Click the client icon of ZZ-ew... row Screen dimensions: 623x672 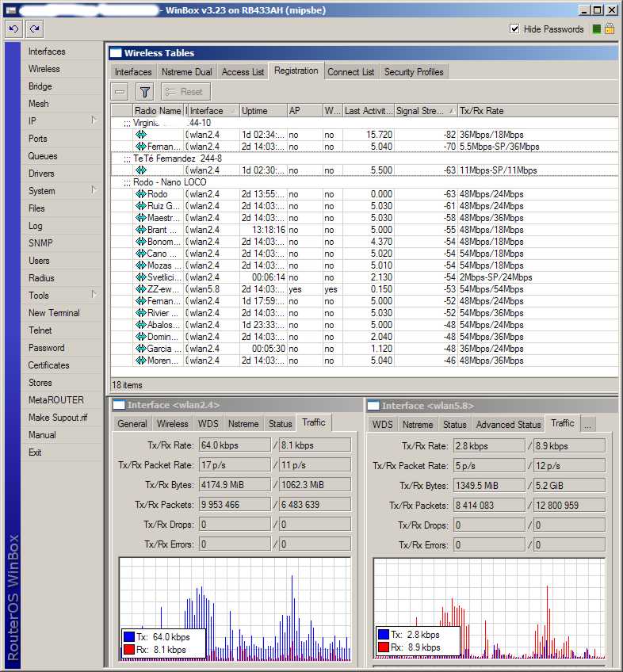[140, 289]
